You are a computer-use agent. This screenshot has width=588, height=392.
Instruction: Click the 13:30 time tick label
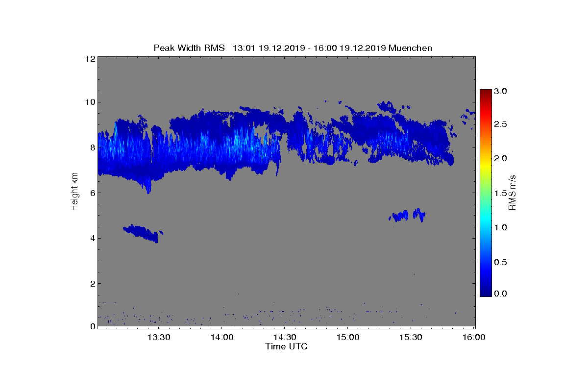coord(159,337)
